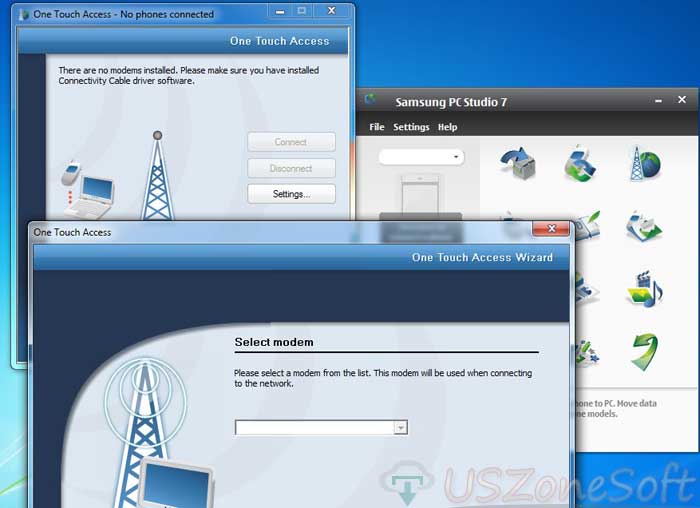Viewport: 700px width, 508px height.
Task: Click the phone image placeholder in PC Studio
Action: [x=420, y=194]
